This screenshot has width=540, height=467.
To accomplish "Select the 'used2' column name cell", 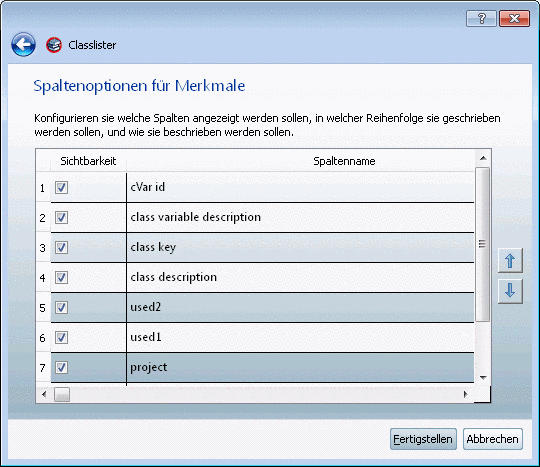I will point(300,307).
